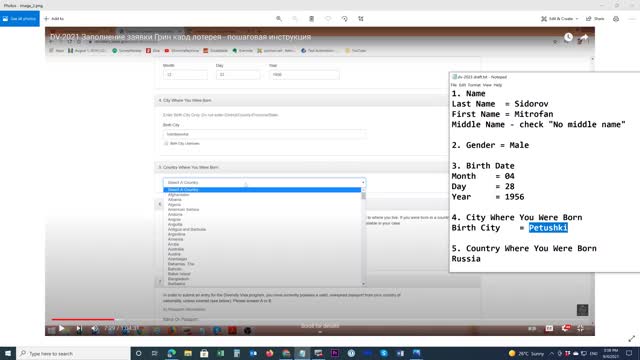The width and height of the screenshot is (640, 360).
Task: Play the video with the play button
Action: tap(62, 328)
